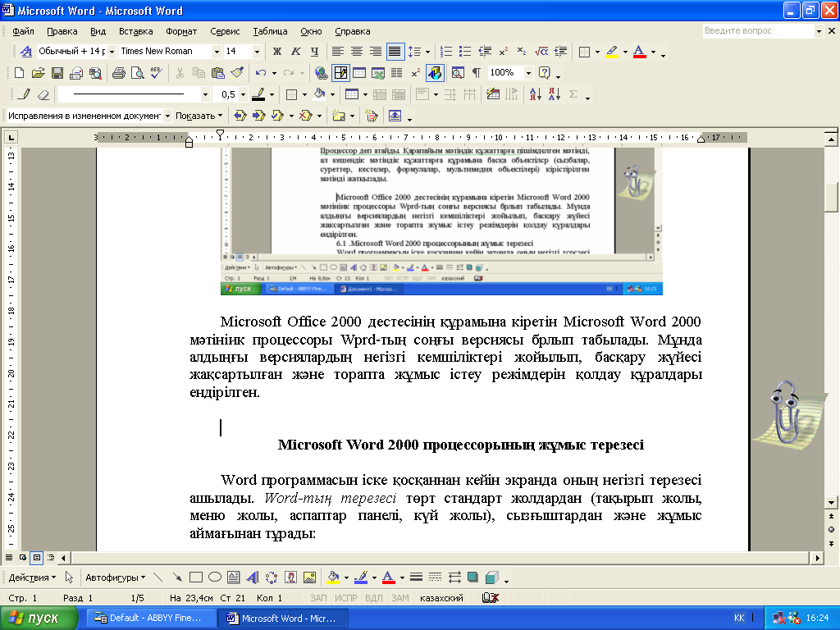Print the document

(x=119, y=73)
